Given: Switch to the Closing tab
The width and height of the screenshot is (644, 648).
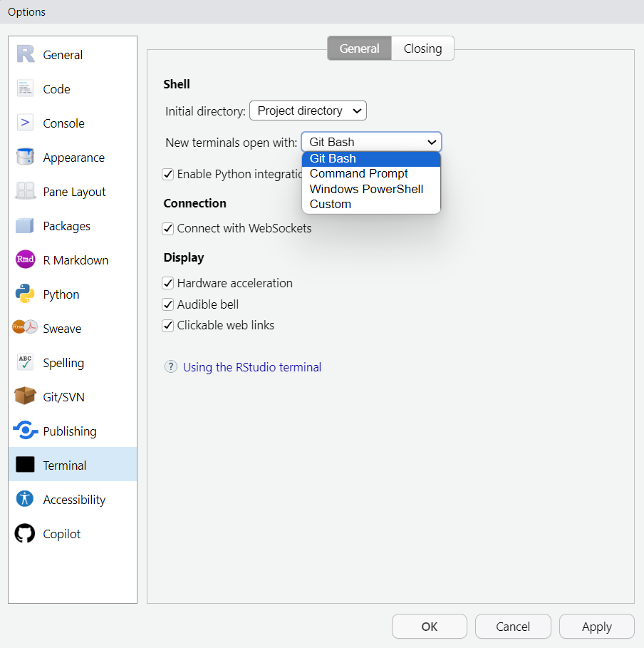Looking at the screenshot, I should 422,48.
